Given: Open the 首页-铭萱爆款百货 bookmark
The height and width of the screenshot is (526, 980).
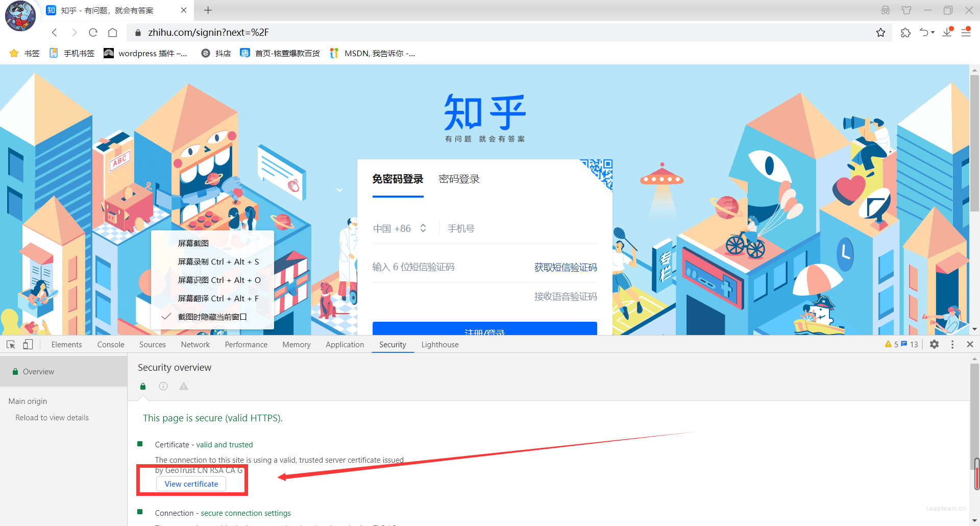Looking at the screenshot, I should click(280, 53).
